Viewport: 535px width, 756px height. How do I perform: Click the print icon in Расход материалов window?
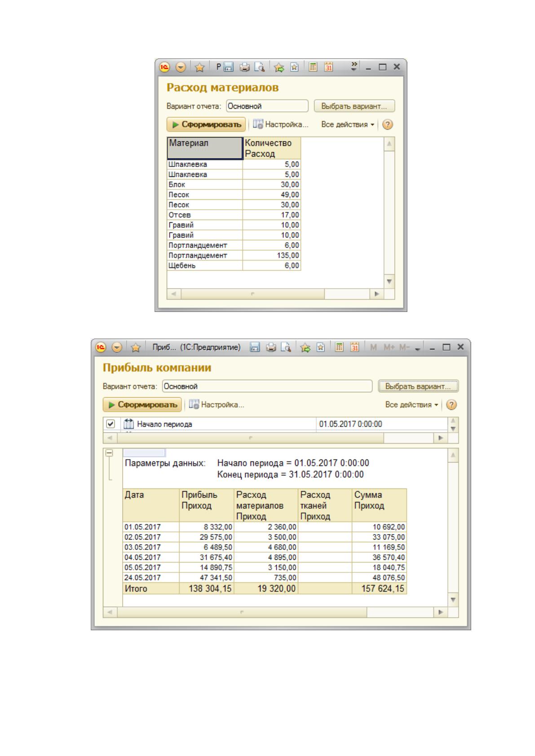[245, 67]
